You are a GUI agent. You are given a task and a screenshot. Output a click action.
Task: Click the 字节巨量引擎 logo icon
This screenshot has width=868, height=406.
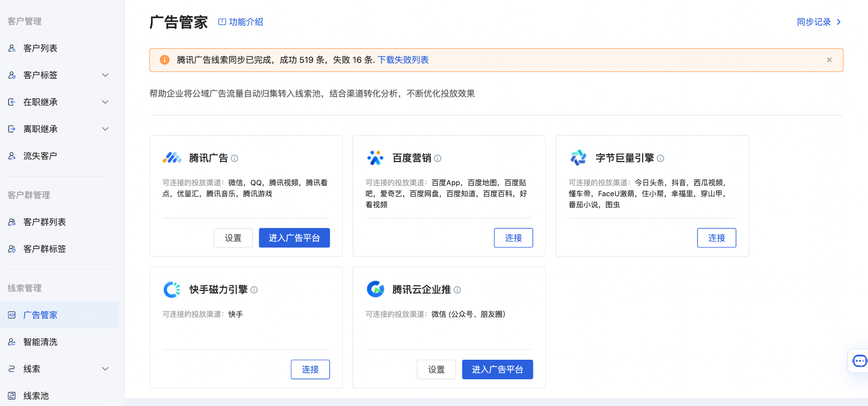click(x=579, y=158)
